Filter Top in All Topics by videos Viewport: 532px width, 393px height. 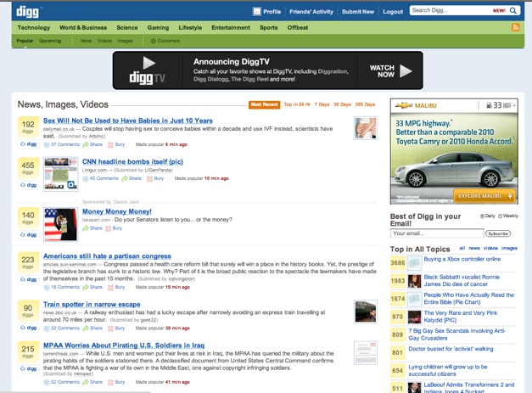click(490, 248)
